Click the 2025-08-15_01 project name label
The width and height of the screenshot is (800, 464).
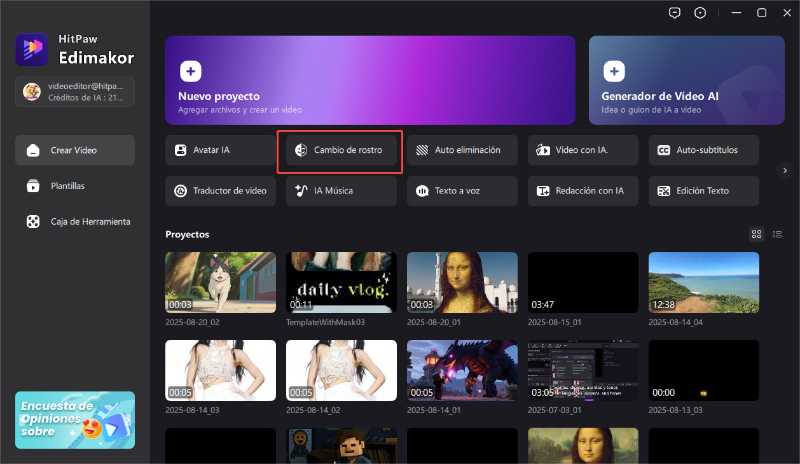click(x=555, y=322)
